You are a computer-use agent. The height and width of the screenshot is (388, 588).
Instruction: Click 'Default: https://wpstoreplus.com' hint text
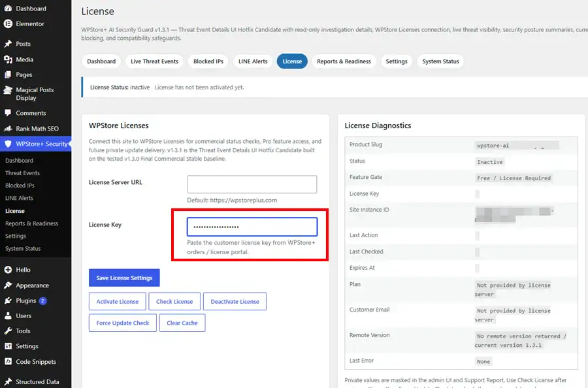point(232,200)
